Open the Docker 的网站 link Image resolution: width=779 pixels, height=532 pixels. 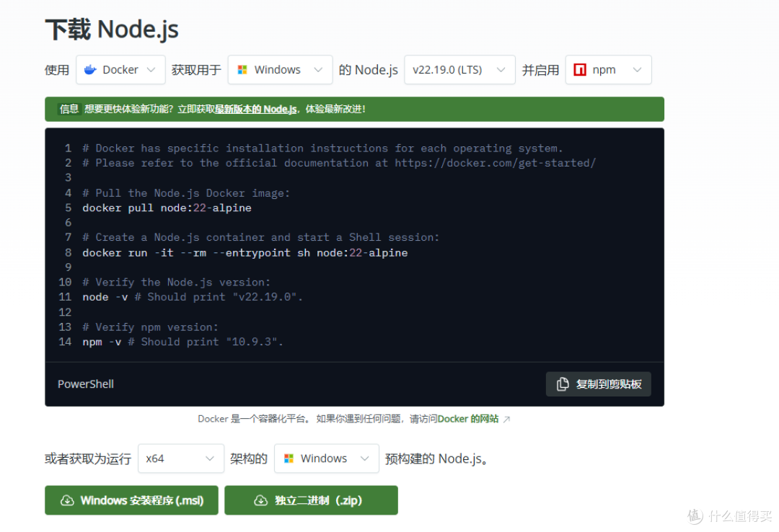coord(468,419)
